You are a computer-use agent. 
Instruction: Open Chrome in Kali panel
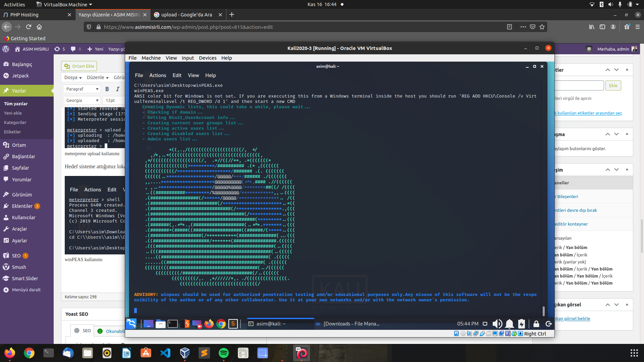pyautogui.click(x=221, y=324)
